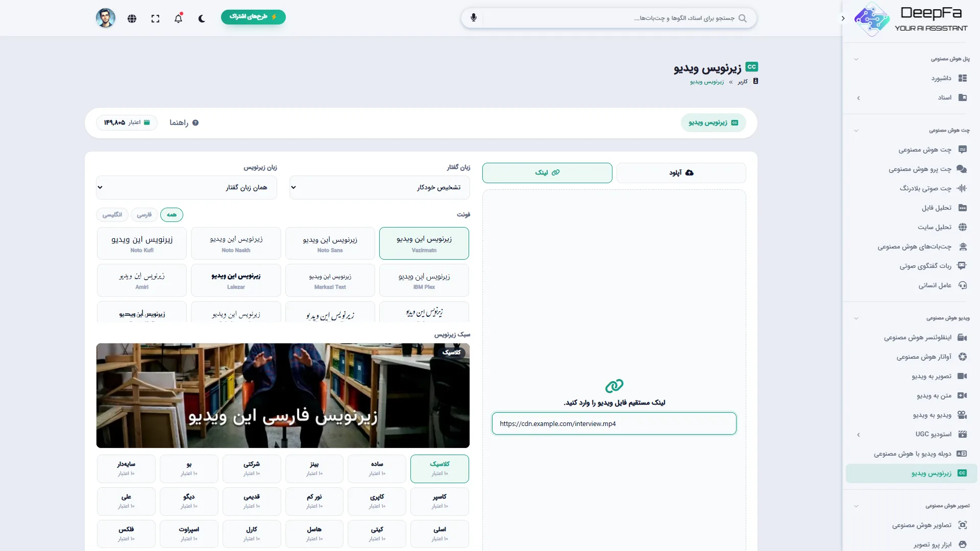The image size is (980, 551).
Task: Open استودیو UGC clapperboard icon
Action: [963, 434]
